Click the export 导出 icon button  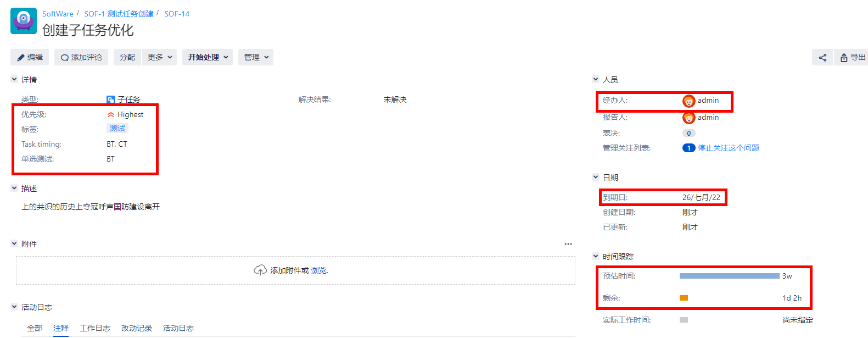click(x=853, y=57)
